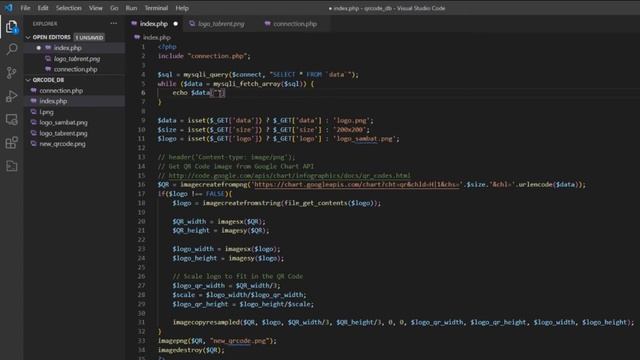Click the index.php breadcrumb file icon
Image resolution: width=640 pixels, height=360 pixels.
[x=137, y=37]
